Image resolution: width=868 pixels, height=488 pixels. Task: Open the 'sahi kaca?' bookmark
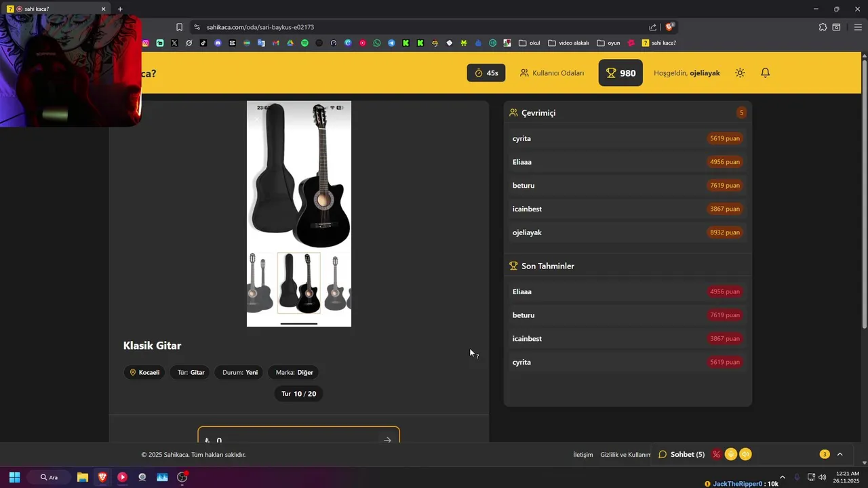coord(658,43)
